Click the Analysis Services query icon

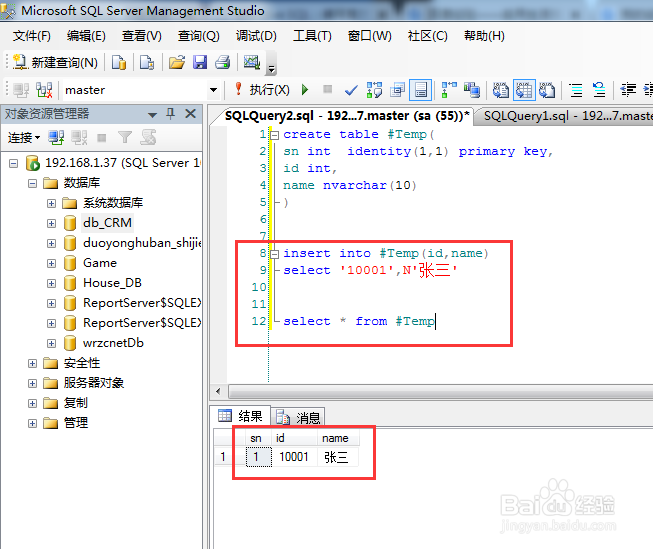coord(147,62)
